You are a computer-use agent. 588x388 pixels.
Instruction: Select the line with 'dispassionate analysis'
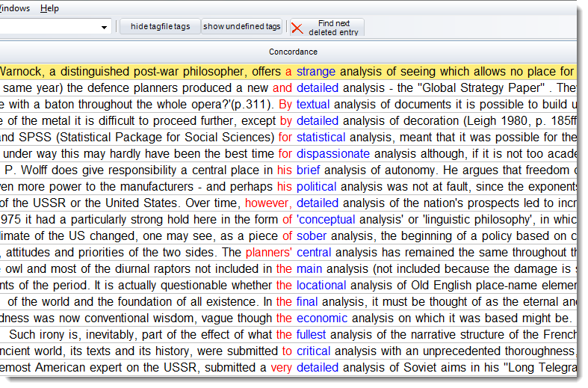click(x=288, y=154)
